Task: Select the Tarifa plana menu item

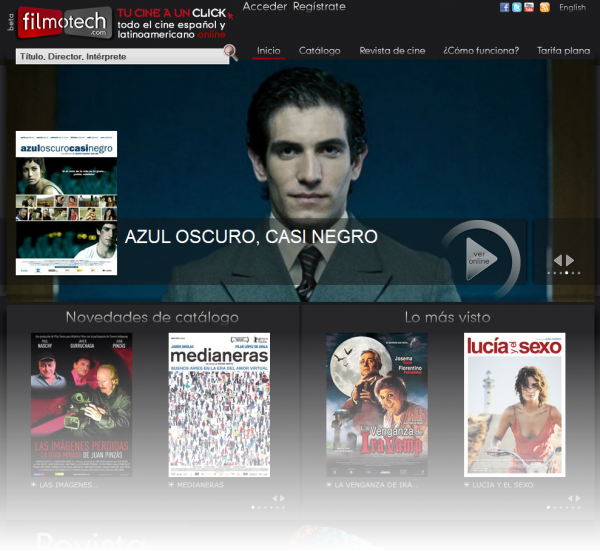Action: (563, 51)
